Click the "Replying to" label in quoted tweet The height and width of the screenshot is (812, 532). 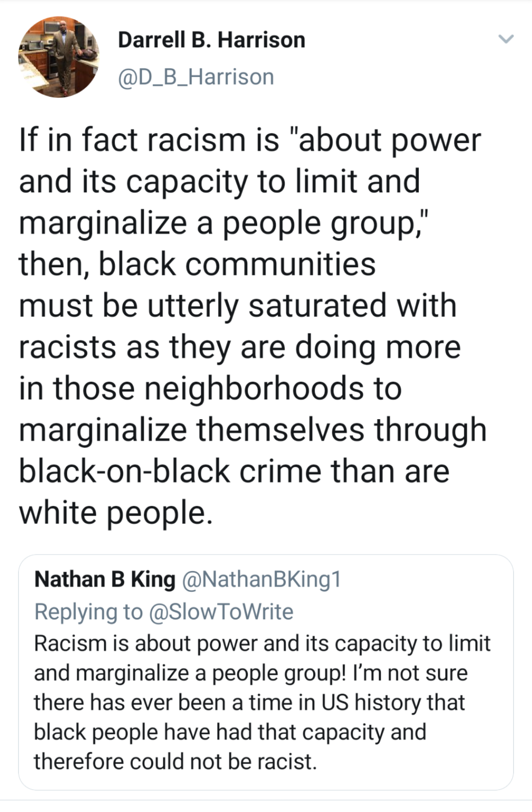88,611
